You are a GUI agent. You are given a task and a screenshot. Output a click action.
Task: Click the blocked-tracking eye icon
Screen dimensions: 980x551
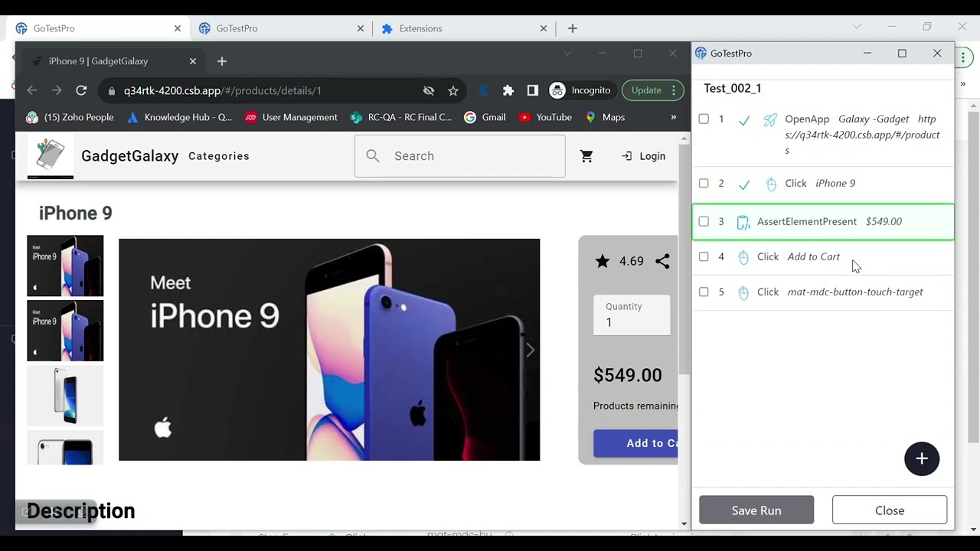[429, 90]
